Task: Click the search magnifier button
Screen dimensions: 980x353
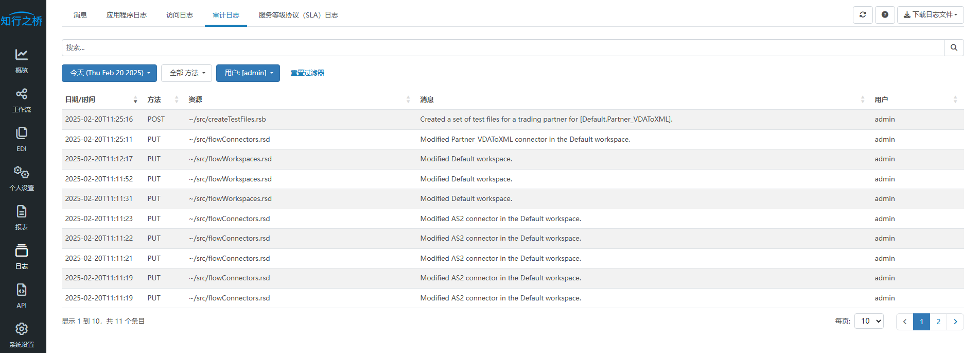Action: point(954,47)
